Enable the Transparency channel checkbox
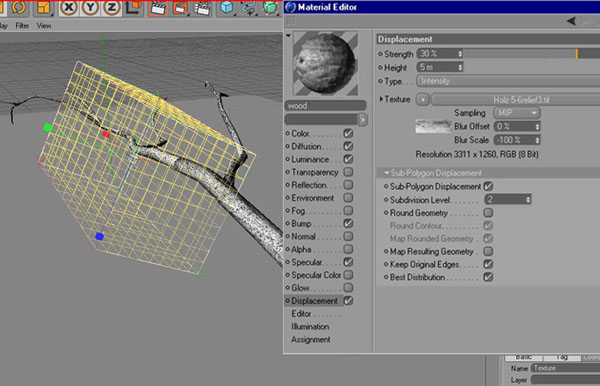This screenshot has width=600, height=386. tap(348, 172)
